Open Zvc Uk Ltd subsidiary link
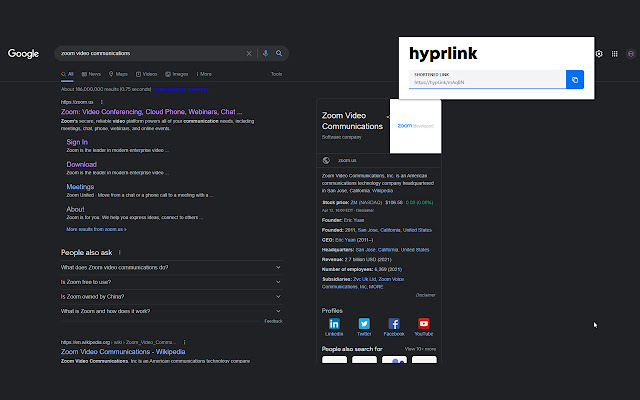 click(x=364, y=279)
